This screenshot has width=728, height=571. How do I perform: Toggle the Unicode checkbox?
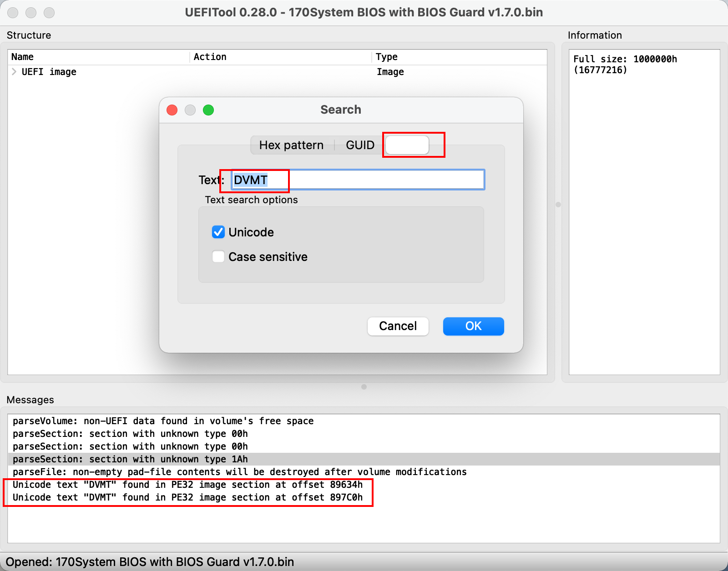[218, 232]
